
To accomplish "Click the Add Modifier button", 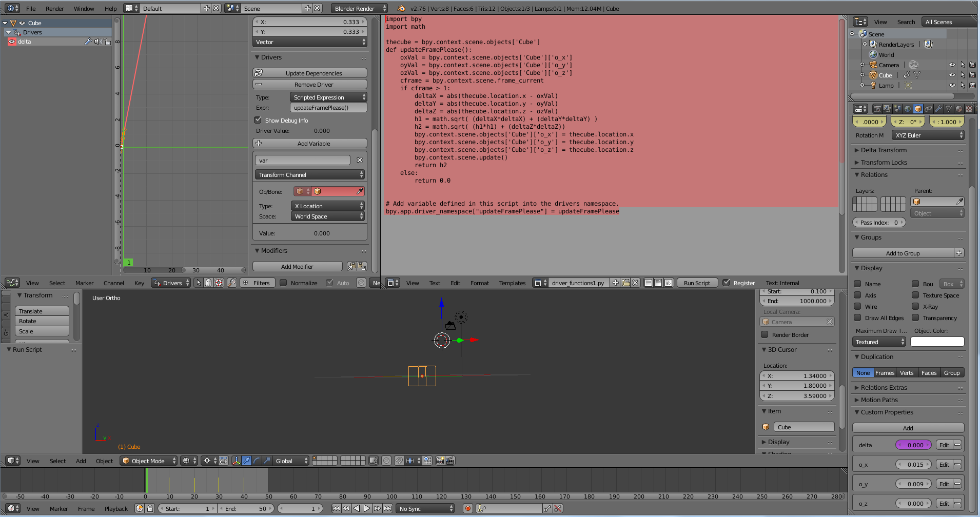I will coord(298,266).
